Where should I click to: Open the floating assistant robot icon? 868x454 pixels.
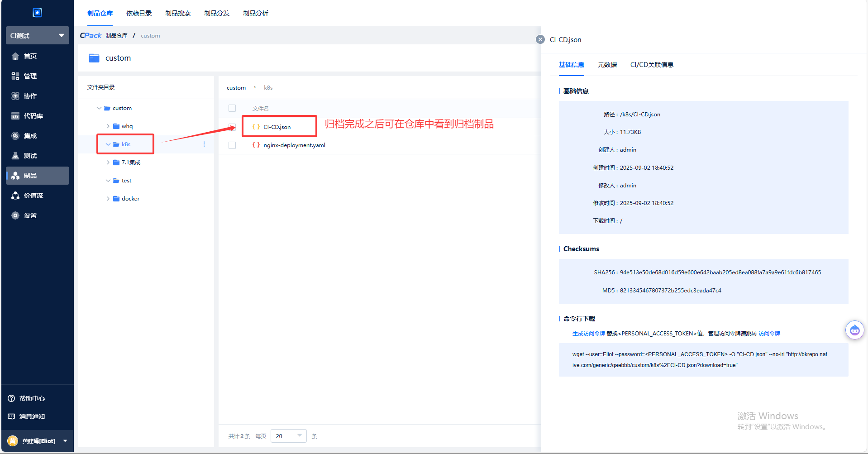tap(854, 330)
